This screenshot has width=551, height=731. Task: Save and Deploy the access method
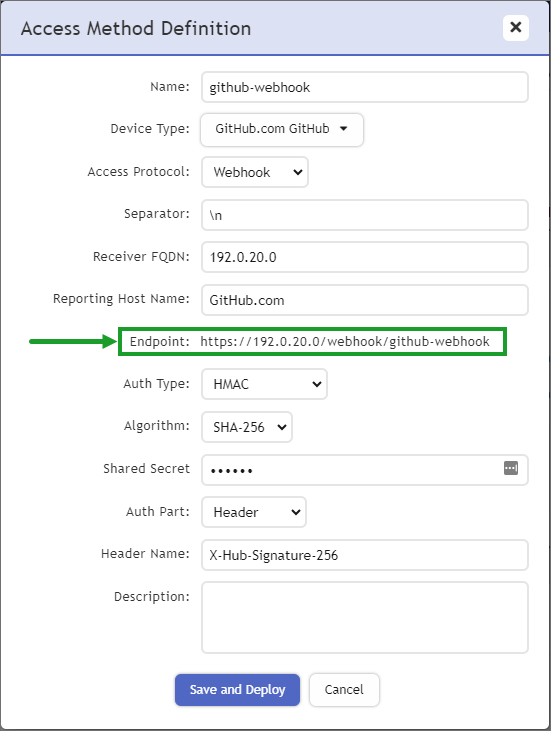click(237, 690)
